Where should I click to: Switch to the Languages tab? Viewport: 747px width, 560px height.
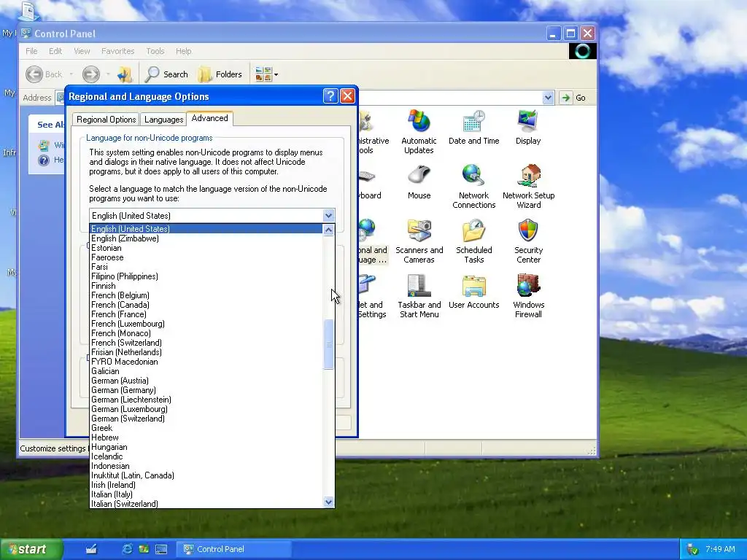[163, 120]
